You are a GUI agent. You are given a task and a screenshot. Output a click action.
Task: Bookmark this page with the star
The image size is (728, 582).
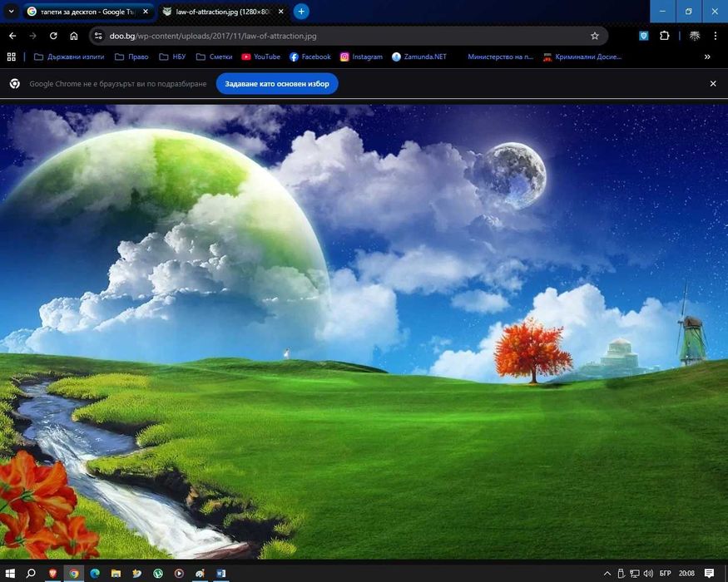[595, 36]
